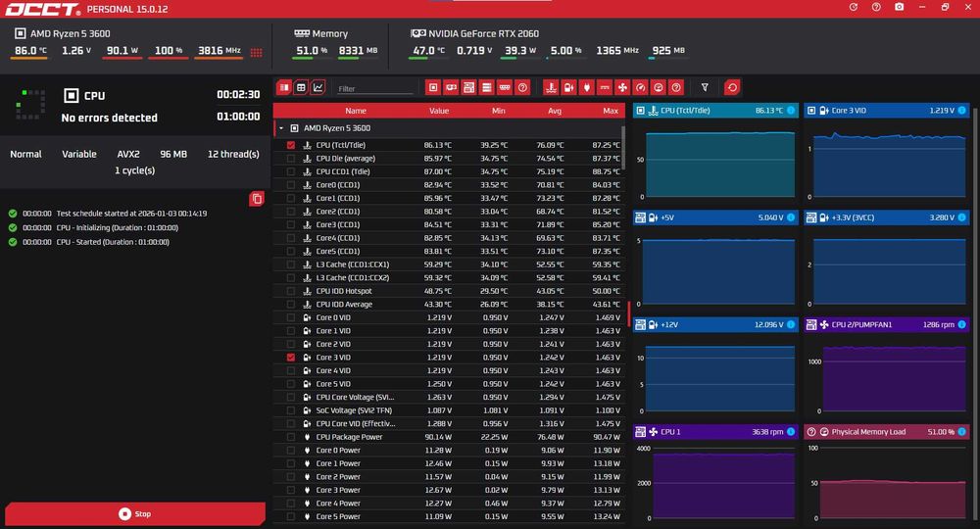Image resolution: width=980 pixels, height=529 pixels.
Task: Collapse the AMD Ryzen 5 3600 sensor group
Action: click(281, 128)
